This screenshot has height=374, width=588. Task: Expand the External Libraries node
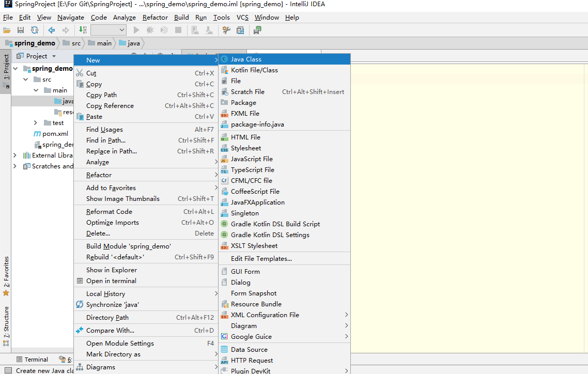click(x=15, y=155)
